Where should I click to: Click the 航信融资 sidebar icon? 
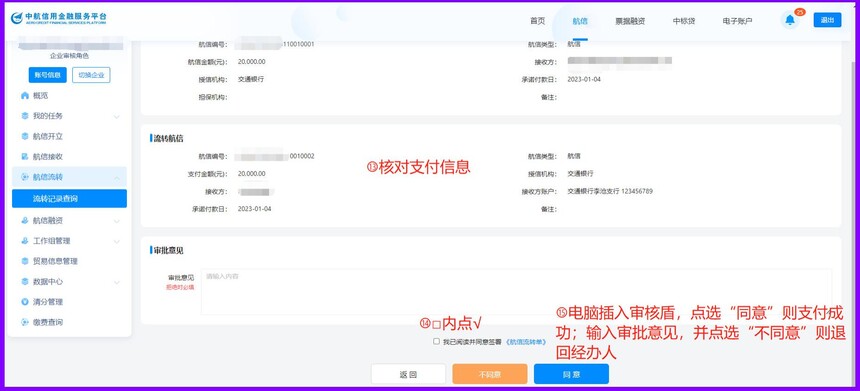click(x=25, y=220)
